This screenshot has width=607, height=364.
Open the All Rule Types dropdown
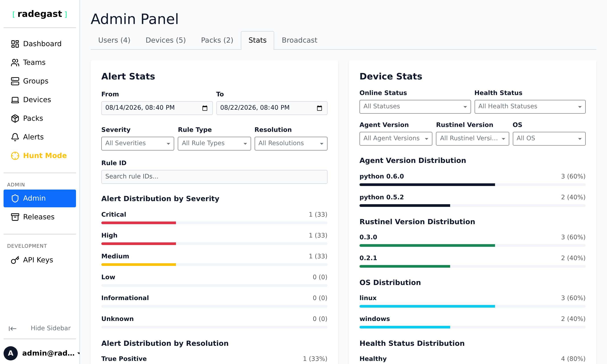[x=214, y=143]
